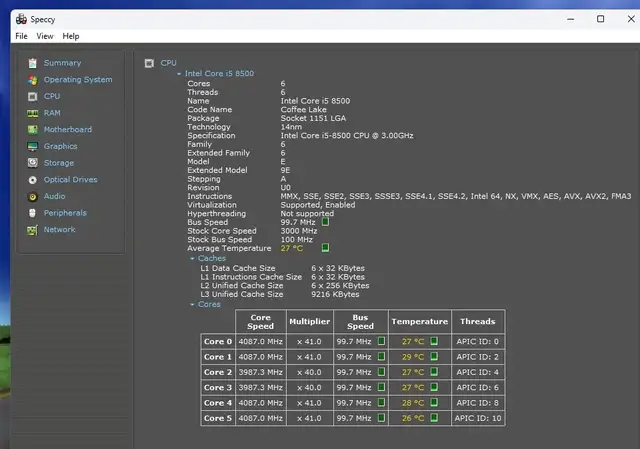Click Core 2 multiplier x 40.0
Image resolution: width=640 pixels, height=449 pixels.
[309, 372]
